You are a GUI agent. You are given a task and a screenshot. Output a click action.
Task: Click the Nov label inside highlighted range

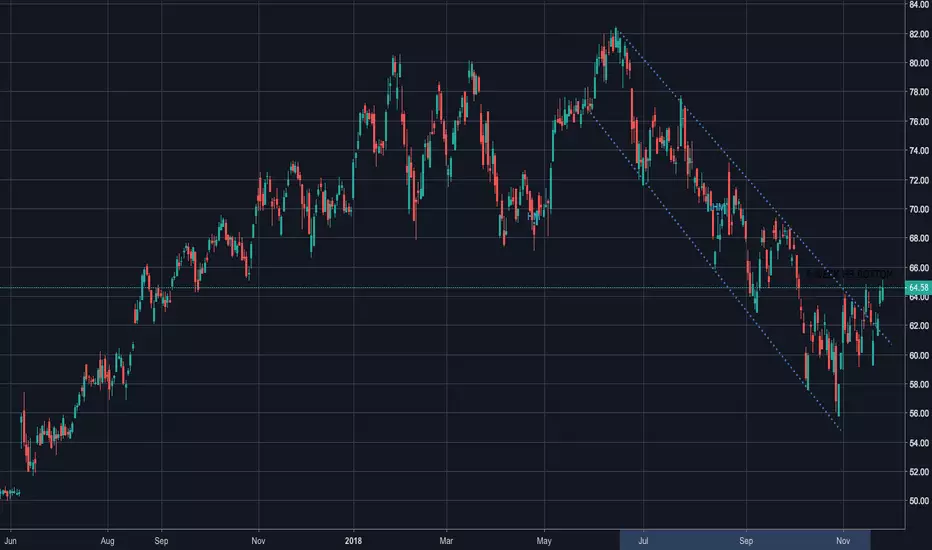[843, 541]
